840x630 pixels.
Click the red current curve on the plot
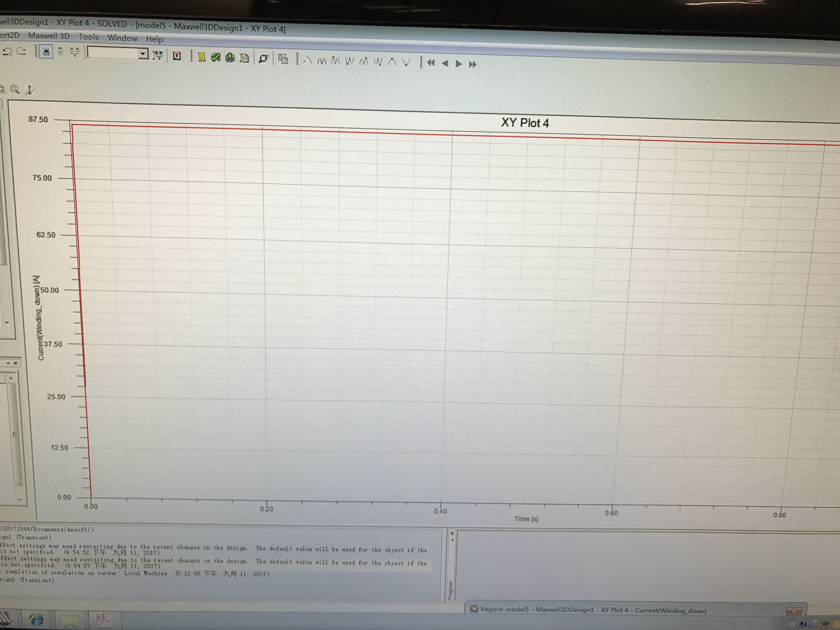click(452, 135)
